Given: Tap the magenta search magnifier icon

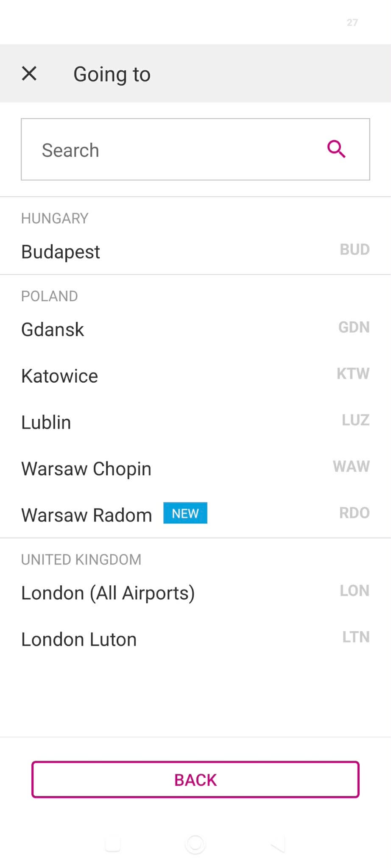Looking at the screenshot, I should [336, 149].
